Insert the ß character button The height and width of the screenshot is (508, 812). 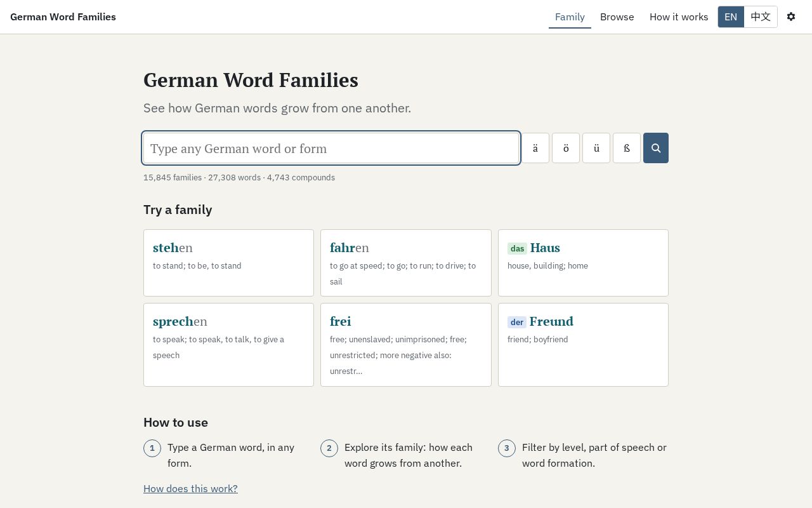click(x=627, y=148)
